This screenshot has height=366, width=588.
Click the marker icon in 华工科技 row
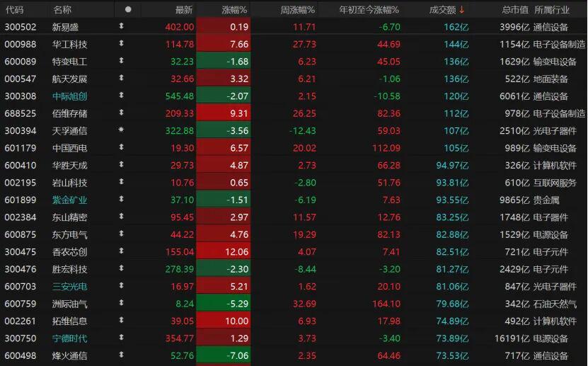121,44
